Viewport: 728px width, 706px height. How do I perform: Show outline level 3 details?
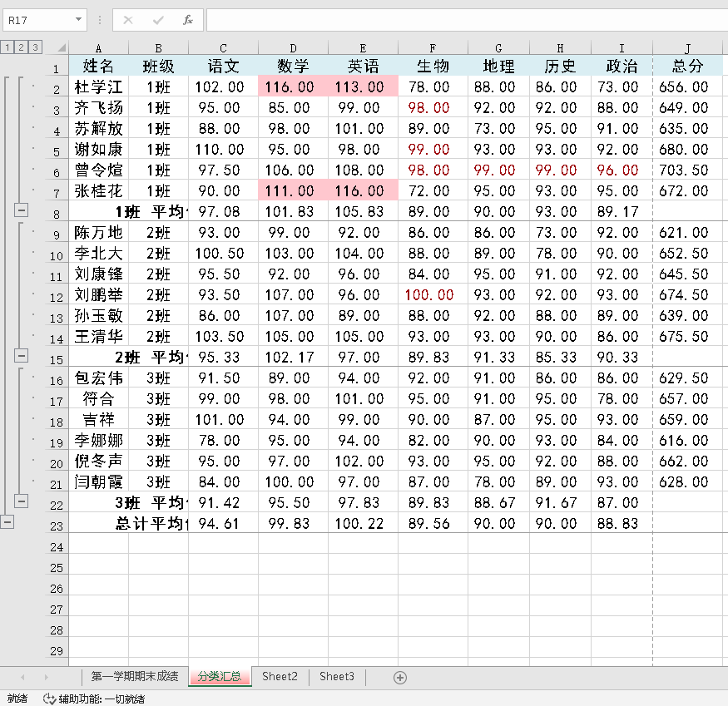coord(35,47)
